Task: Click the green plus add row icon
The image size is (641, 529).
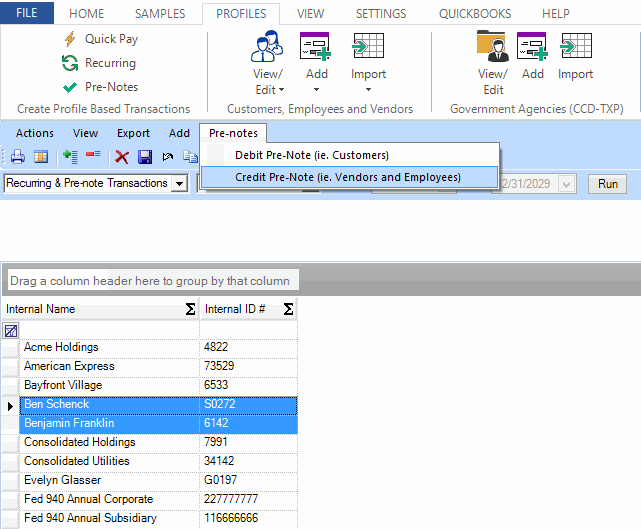Action: (x=70, y=157)
